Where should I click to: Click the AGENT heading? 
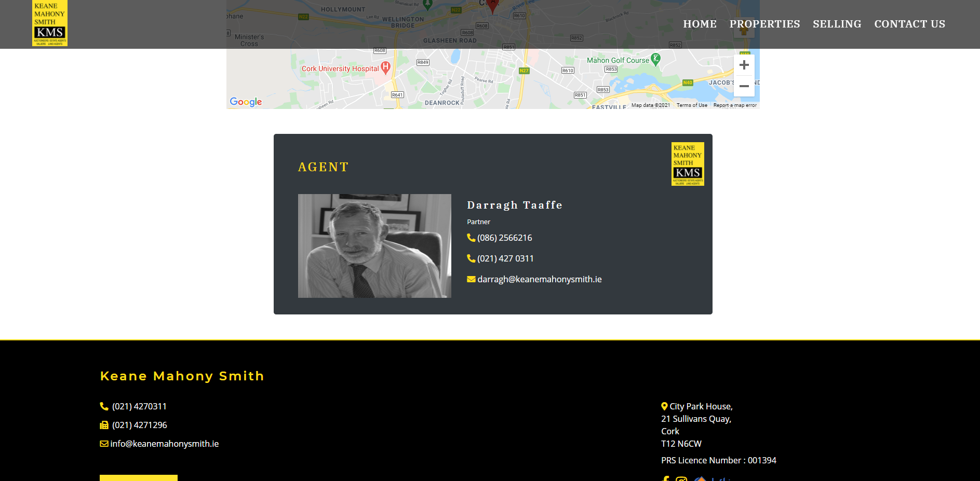pyautogui.click(x=323, y=167)
